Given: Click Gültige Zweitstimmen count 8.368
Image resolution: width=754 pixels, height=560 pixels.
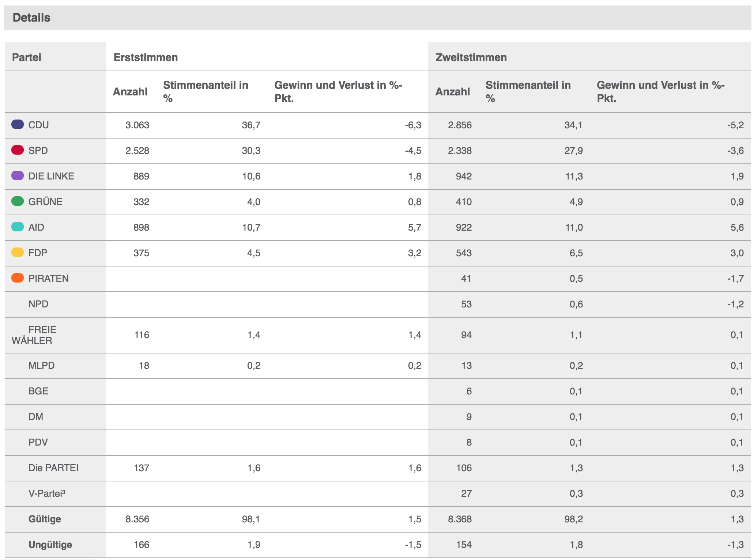Looking at the screenshot, I should (460, 519).
